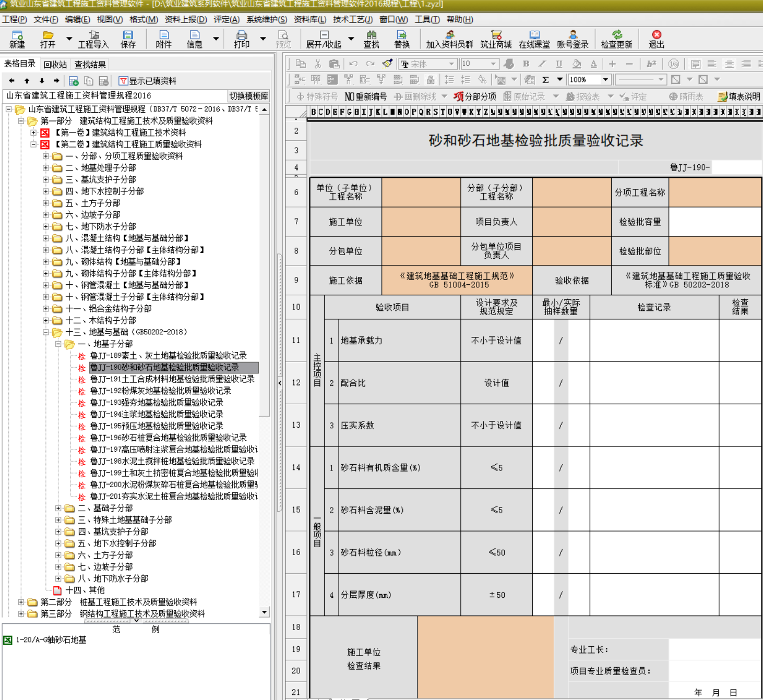The image size is (763, 700).
Task: Click NO重新编号 toolbar button
Action: 365,96
